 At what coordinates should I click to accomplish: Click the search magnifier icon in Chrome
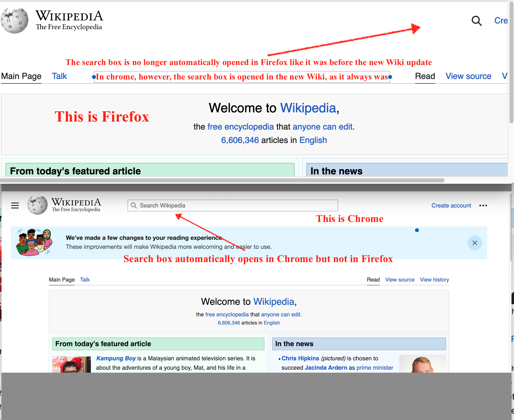134,205
